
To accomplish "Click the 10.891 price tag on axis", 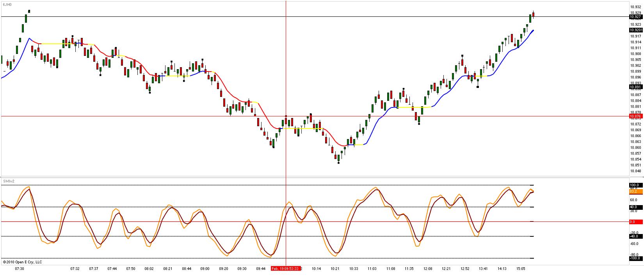I will 635,87.
